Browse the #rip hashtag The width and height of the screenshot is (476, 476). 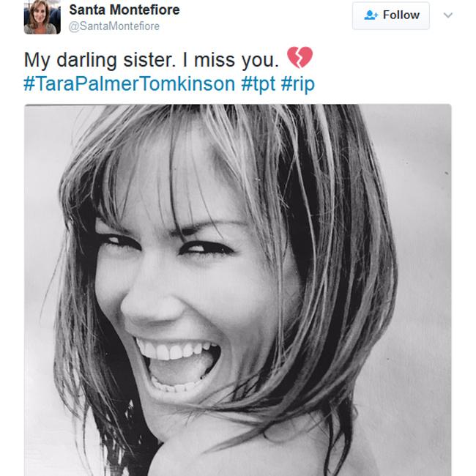tap(297, 83)
